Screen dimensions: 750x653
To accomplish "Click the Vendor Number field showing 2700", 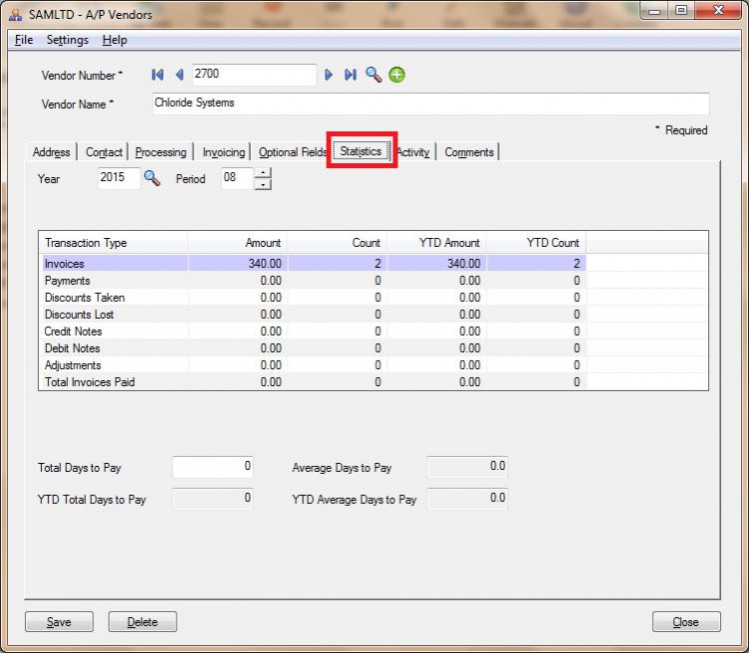I will click(x=254, y=75).
